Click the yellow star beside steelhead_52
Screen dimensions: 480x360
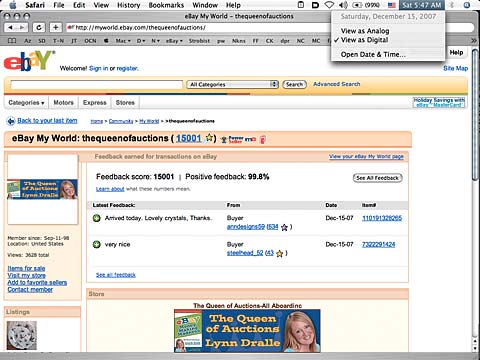[x=279, y=254]
